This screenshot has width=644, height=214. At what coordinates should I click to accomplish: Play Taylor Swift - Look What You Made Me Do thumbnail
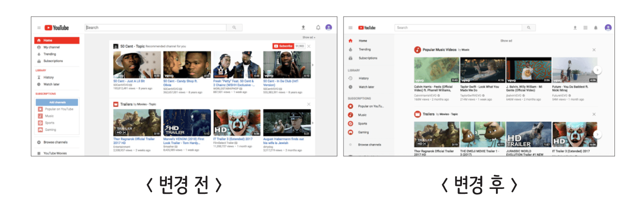coord(483,70)
